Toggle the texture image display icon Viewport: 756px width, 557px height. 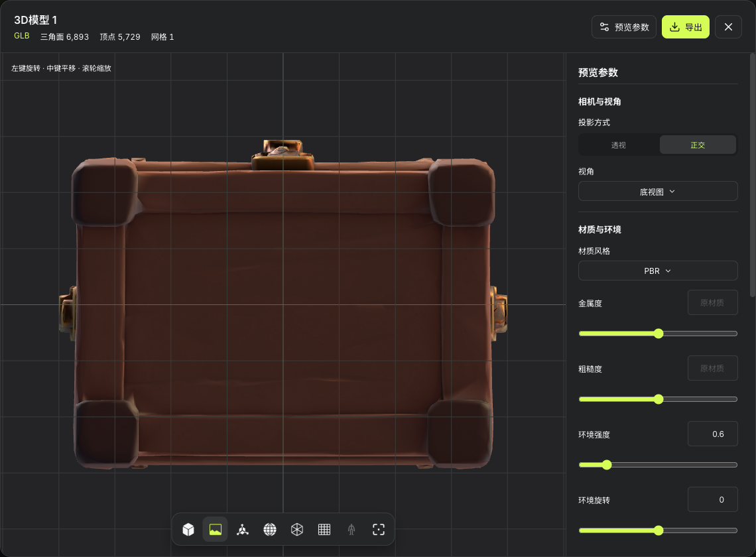[x=216, y=530]
